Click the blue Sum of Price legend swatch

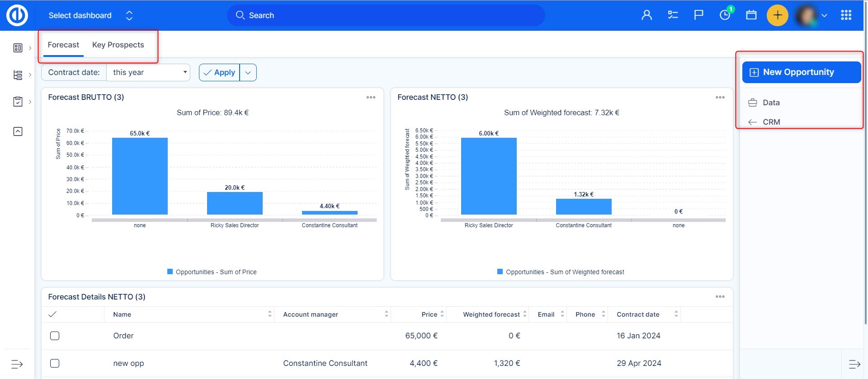pyautogui.click(x=170, y=271)
